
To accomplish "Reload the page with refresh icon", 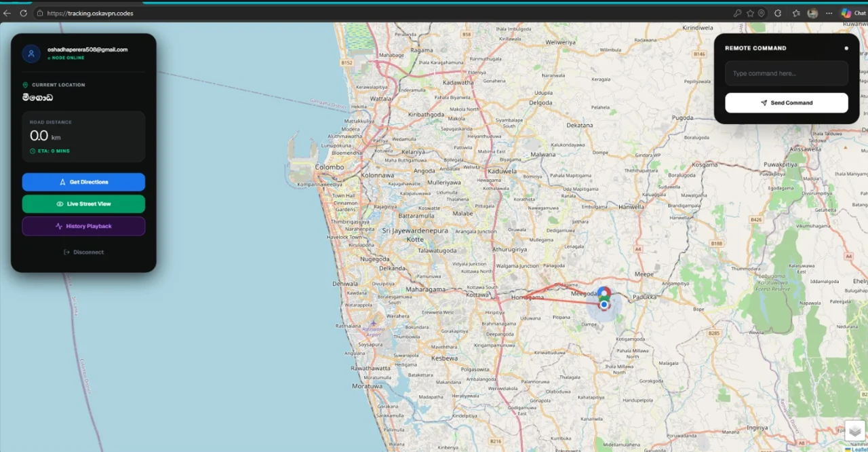I will 23,13.
